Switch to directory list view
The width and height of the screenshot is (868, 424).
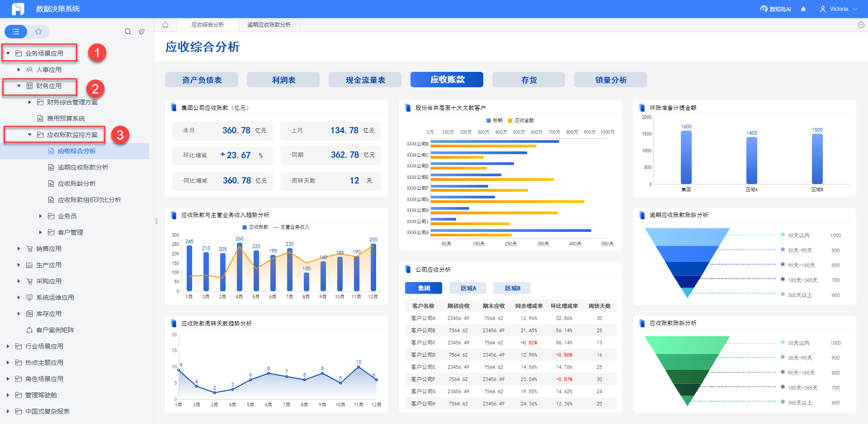[16, 32]
